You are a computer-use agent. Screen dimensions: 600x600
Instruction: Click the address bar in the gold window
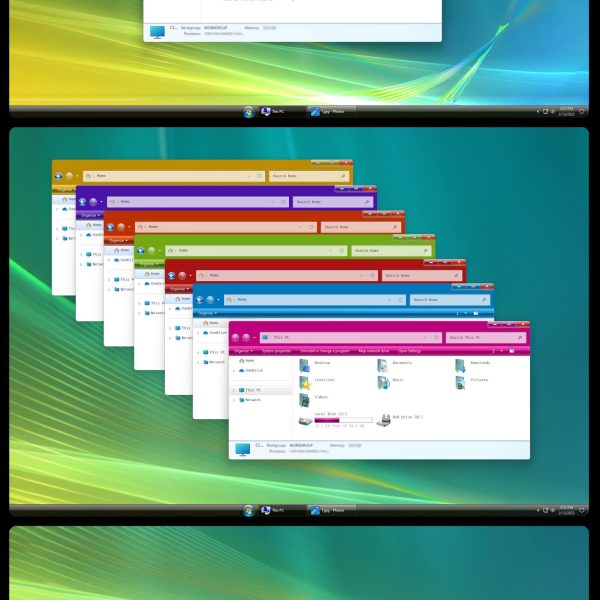click(174, 176)
